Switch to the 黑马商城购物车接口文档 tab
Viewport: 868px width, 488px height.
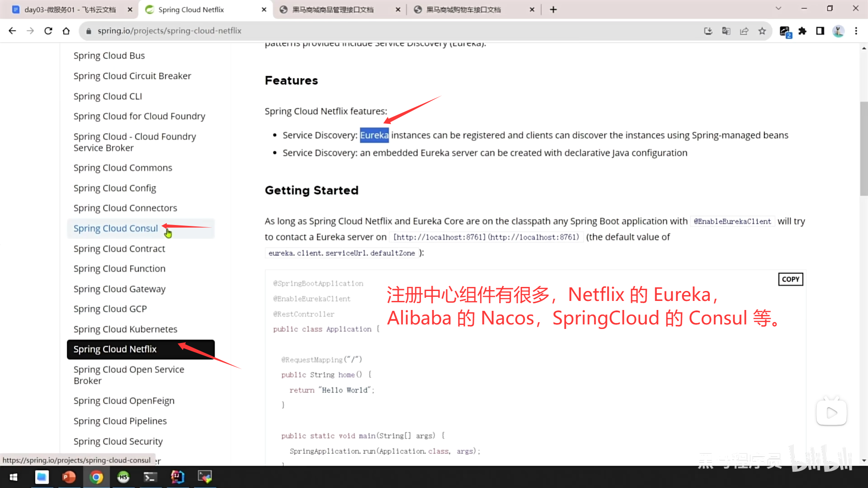(x=463, y=9)
